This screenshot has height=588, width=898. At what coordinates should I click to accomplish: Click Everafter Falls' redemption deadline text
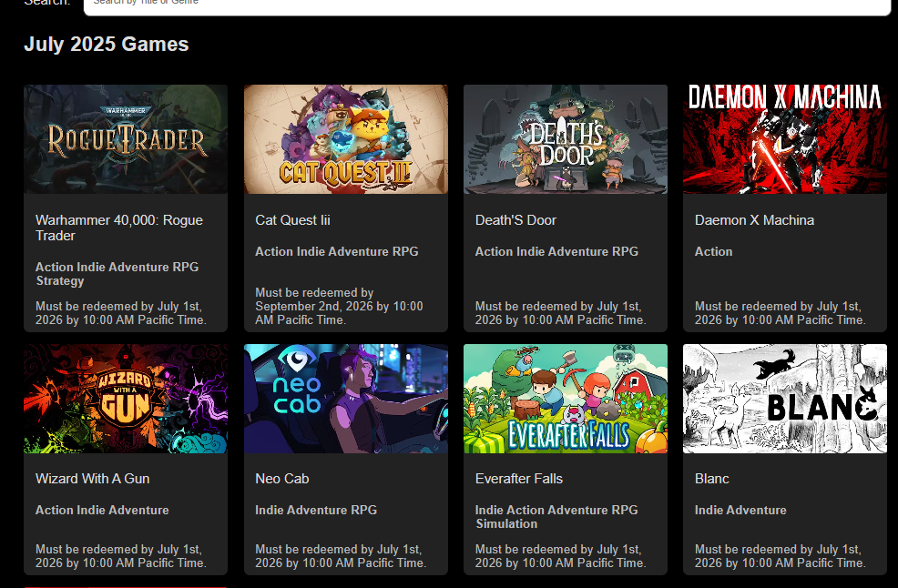pos(561,556)
